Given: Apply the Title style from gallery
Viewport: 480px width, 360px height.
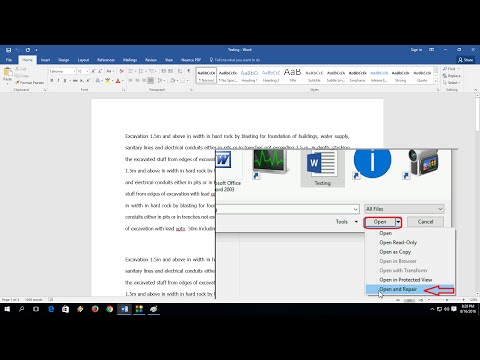Looking at the screenshot, I should click(292, 76).
